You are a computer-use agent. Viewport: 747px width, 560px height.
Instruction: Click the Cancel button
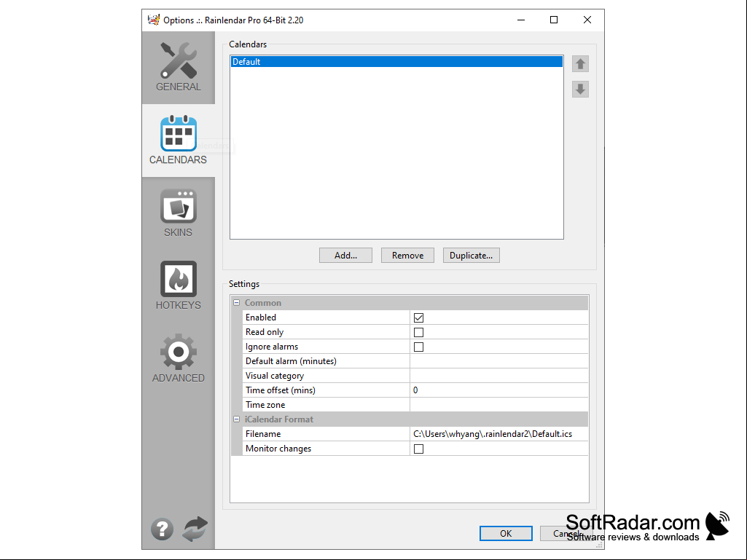click(566, 533)
